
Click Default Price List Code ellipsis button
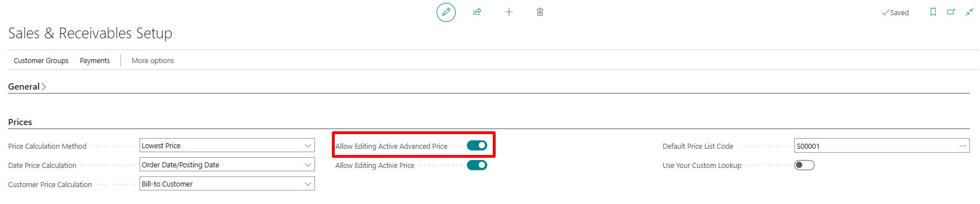click(x=963, y=146)
